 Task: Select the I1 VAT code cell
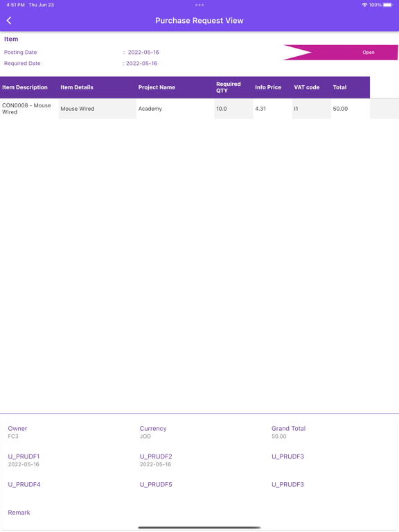(312, 109)
